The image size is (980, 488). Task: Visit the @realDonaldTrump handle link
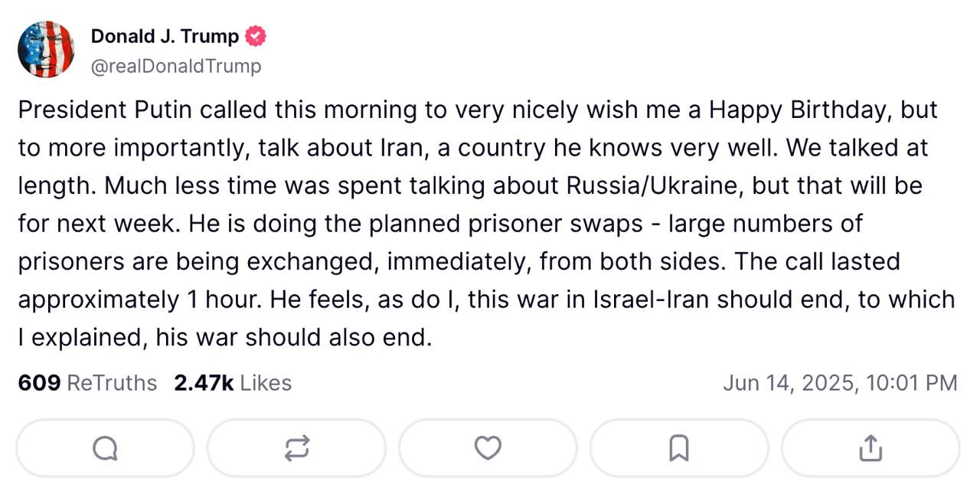coord(176,67)
